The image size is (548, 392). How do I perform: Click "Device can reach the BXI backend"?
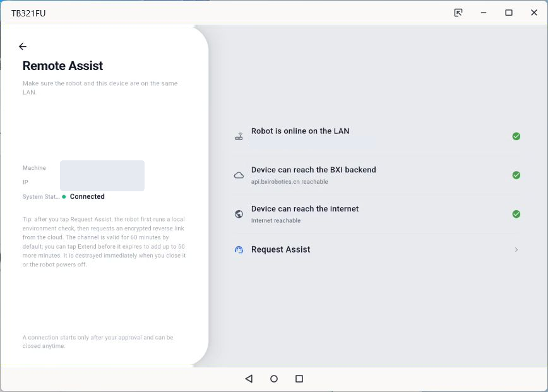[x=314, y=170]
